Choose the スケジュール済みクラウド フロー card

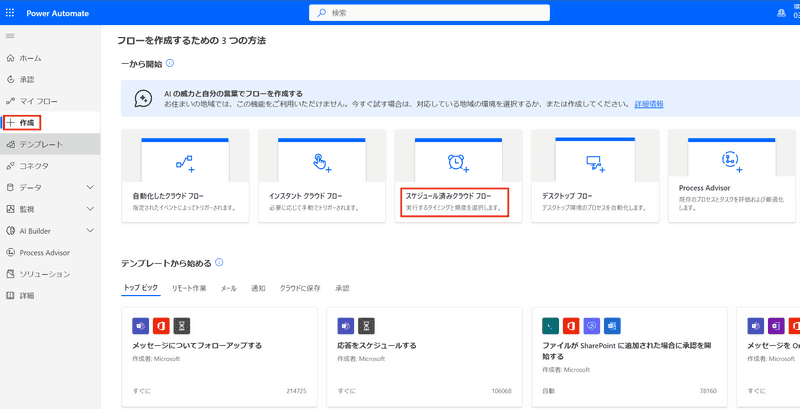(455, 201)
